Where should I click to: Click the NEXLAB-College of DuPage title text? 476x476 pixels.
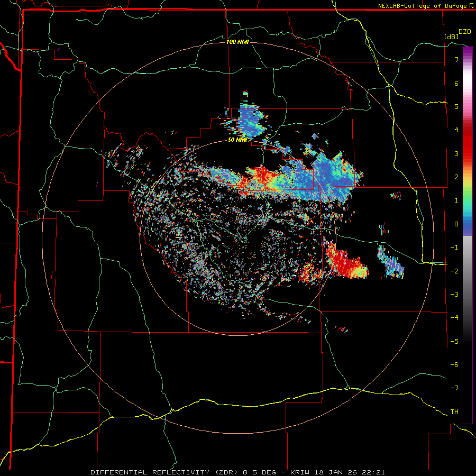pyautogui.click(x=423, y=6)
